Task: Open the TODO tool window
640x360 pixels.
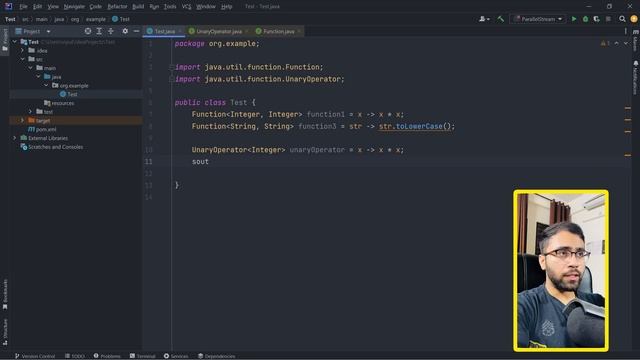Action: pos(75,356)
